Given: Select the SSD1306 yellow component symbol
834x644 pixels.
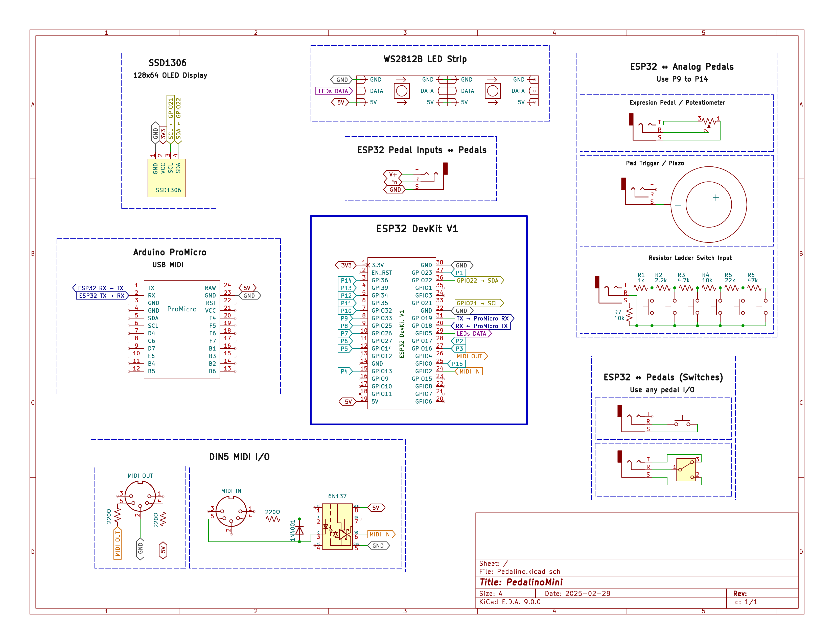Looking at the screenshot, I should tap(167, 178).
